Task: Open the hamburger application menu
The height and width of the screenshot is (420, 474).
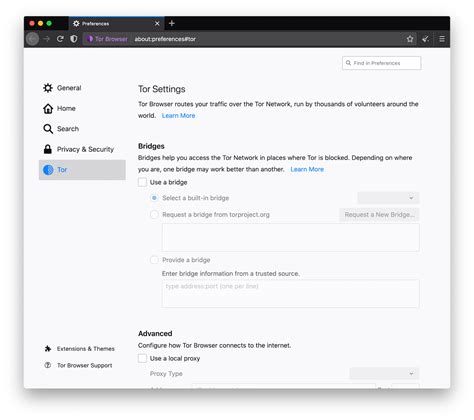Action: (x=442, y=39)
